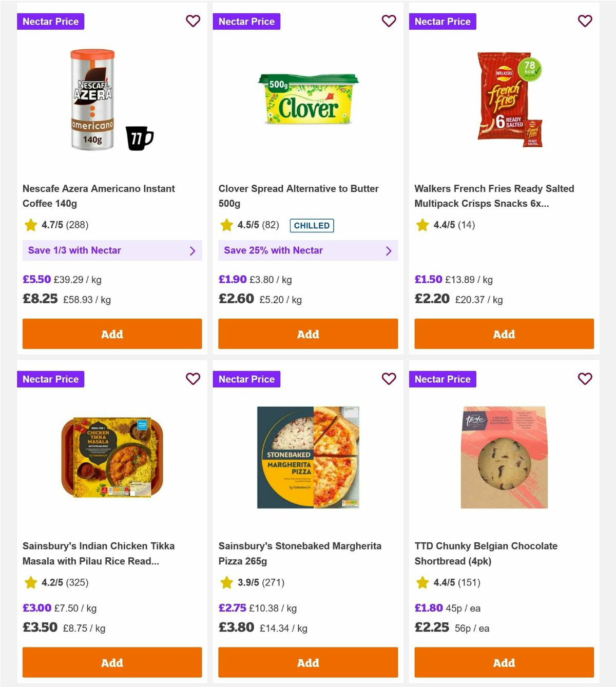616x687 pixels.
Task: Favourite the TTD Chunky Belgian Chocolate Shortbread
Action: coord(585,379)
